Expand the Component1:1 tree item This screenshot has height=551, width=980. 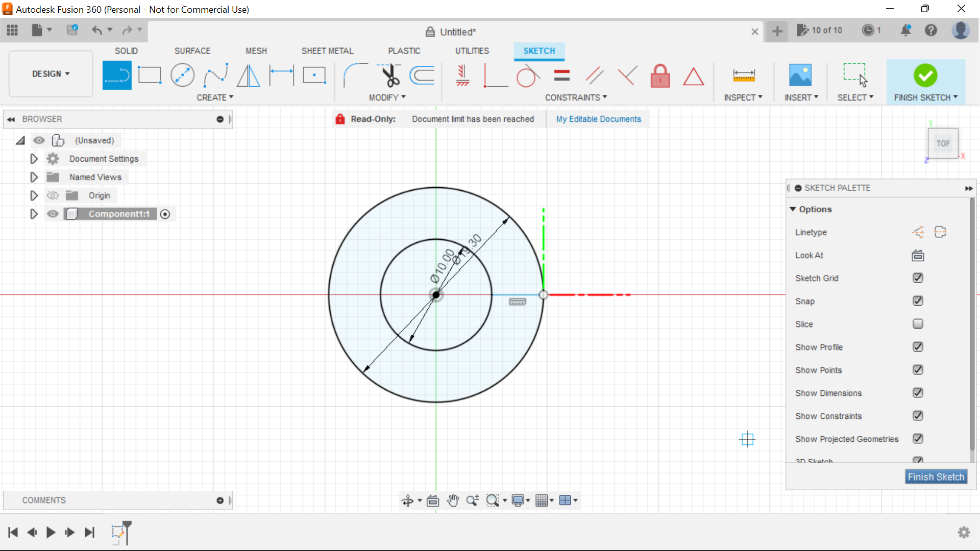coord(33,214)
